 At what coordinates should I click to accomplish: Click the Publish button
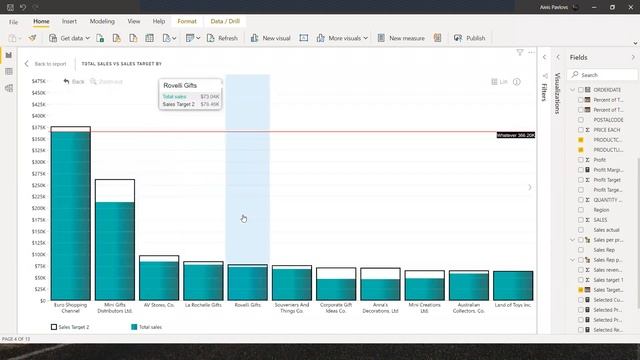[469, 38]
